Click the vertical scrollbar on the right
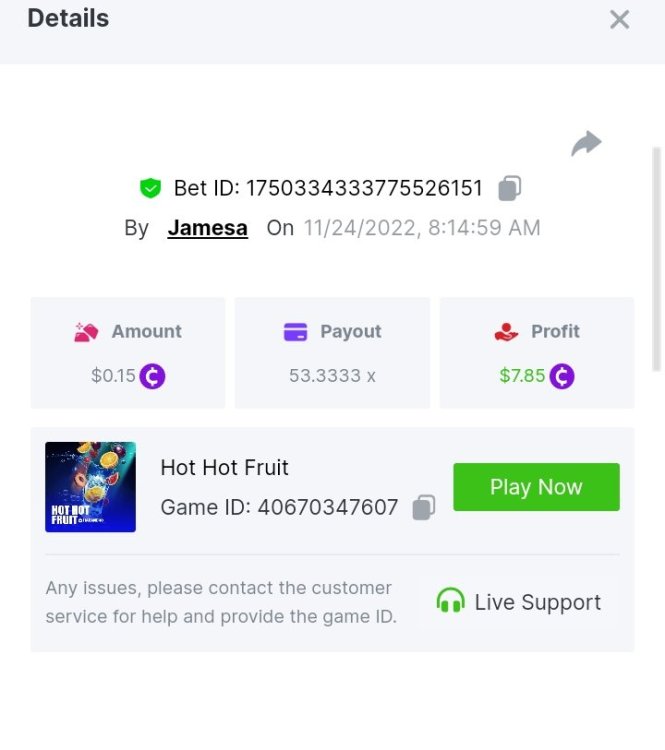 (x=657, y=260)
